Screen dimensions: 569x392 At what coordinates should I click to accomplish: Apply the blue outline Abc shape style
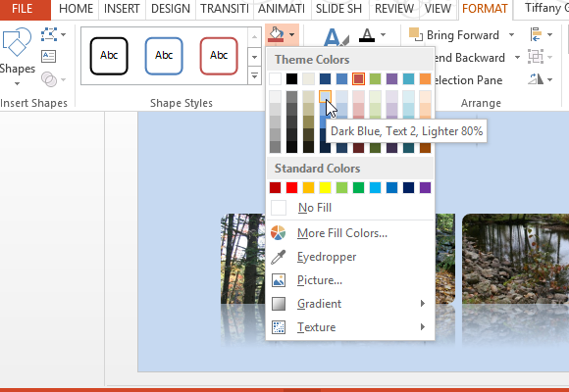[164, 56]
